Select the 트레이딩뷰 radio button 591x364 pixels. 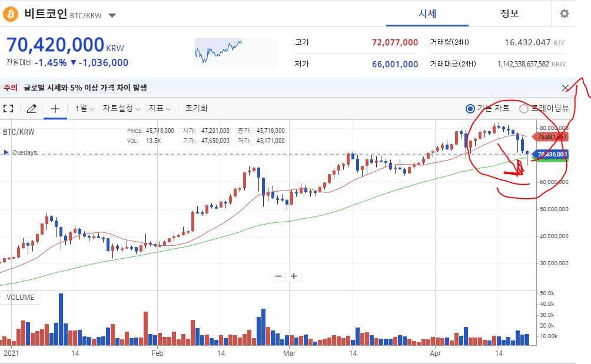pyautogui.click(x=523, y=109)
